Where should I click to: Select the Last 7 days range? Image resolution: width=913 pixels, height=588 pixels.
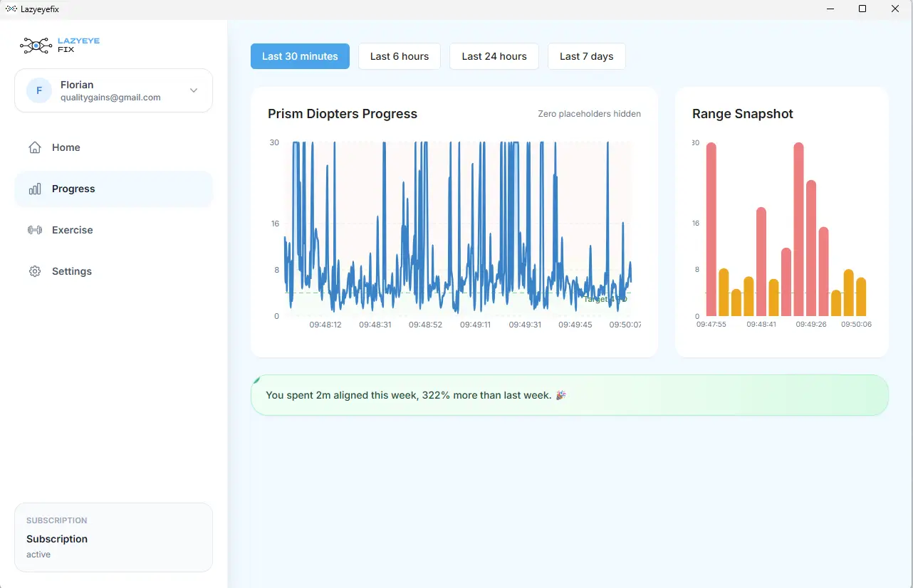[x=587, y=56]
